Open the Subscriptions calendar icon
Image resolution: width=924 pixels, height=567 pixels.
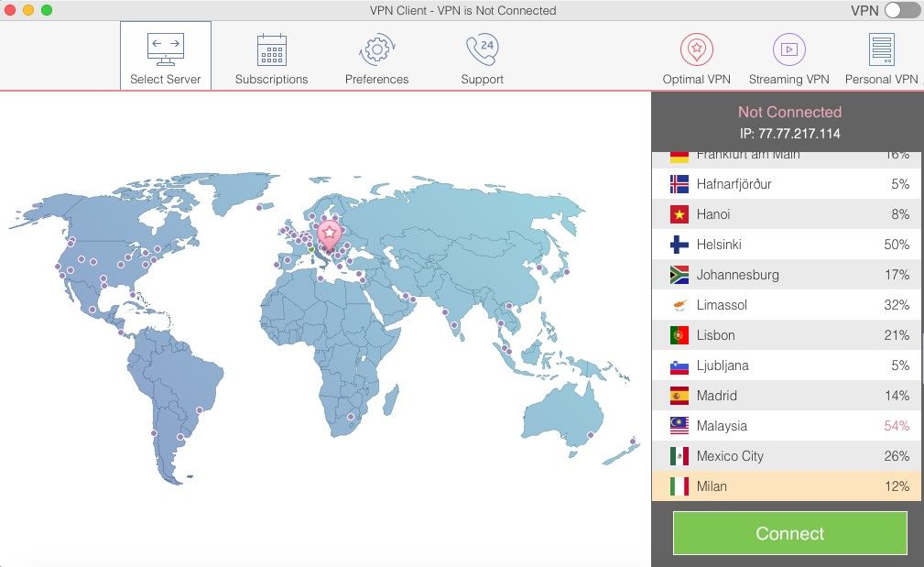point(271,55)
